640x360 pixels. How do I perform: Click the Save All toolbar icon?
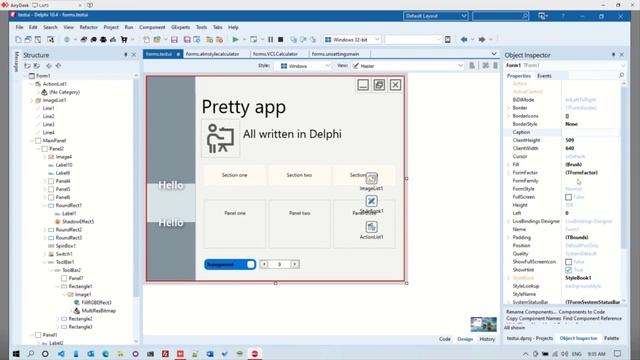[187, 40]
